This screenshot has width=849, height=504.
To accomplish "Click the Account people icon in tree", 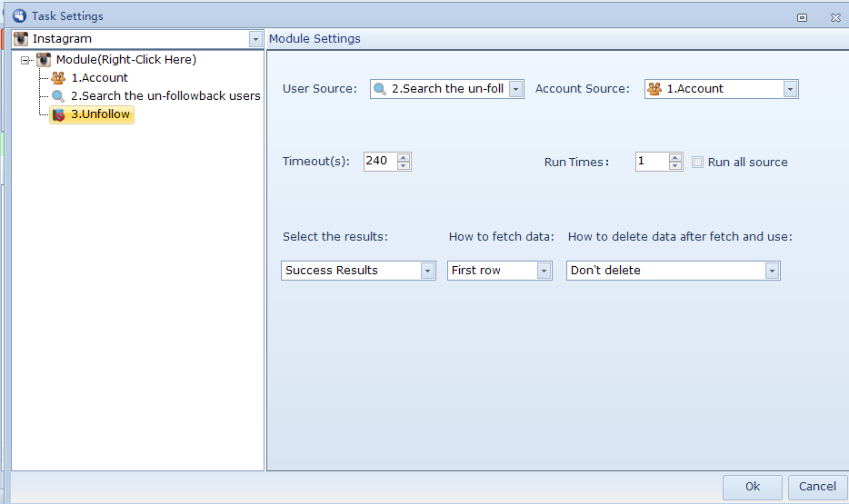I will click(58, 78).
